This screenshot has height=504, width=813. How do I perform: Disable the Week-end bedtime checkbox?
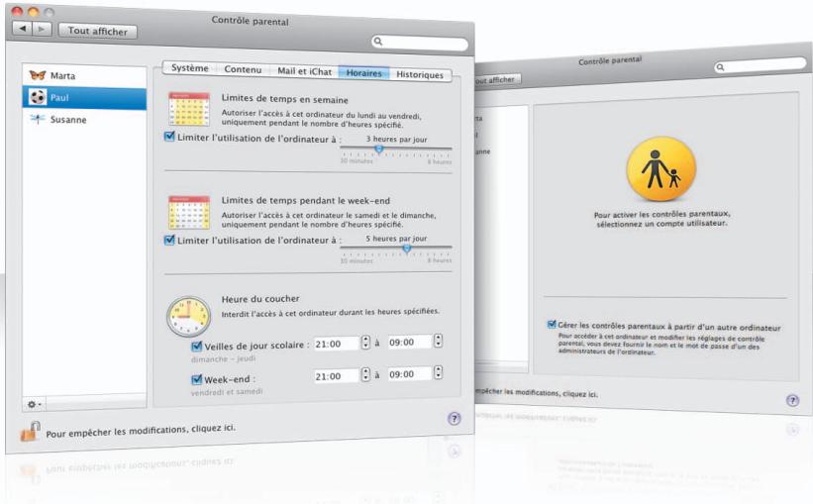click(196, 379)
